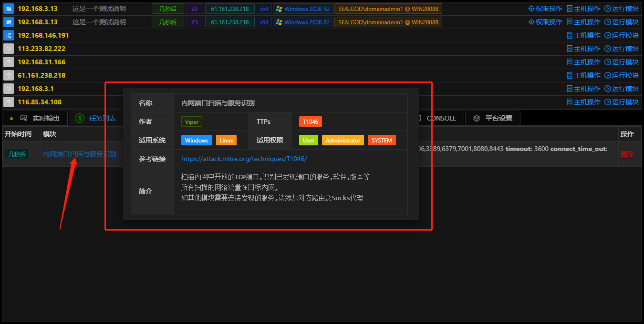This screenshot has width=644, height=324.
Task: Click the Administrator permission tag
Action: coord(343,140)
